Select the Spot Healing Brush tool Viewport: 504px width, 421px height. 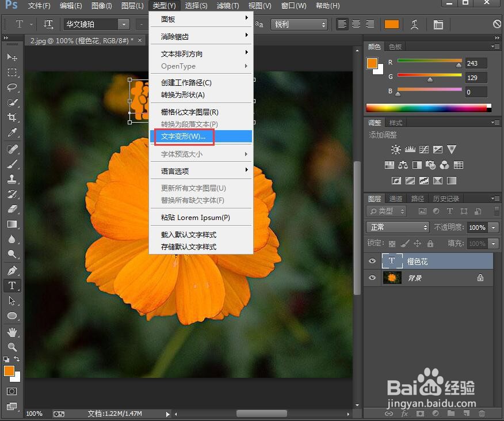tap(12, 149)
